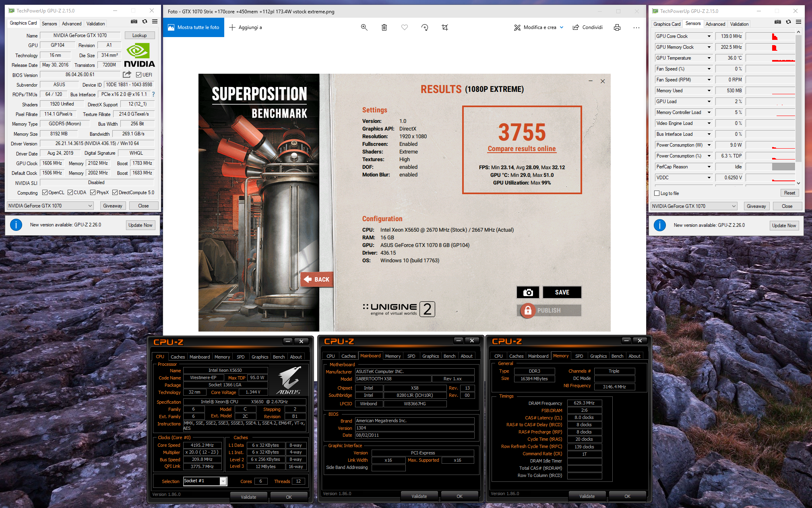Click the GPU Core Clock sensor graph
The image size is (812, 508).
[770, 36]
